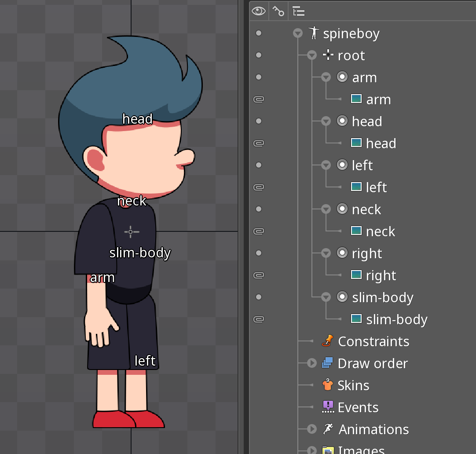Click the Draw order layers icon

click(x=328, y=362)
